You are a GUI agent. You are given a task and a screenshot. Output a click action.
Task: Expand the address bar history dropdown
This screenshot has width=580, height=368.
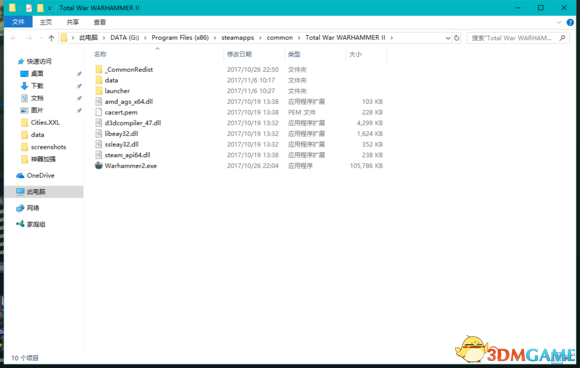(x=448, y=38)
